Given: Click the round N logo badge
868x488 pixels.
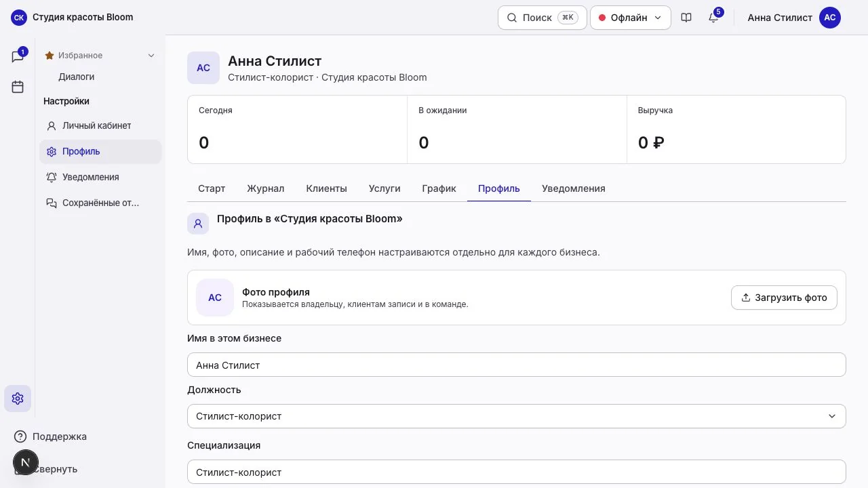Looking at the screenshot, I should coord(25,462).
